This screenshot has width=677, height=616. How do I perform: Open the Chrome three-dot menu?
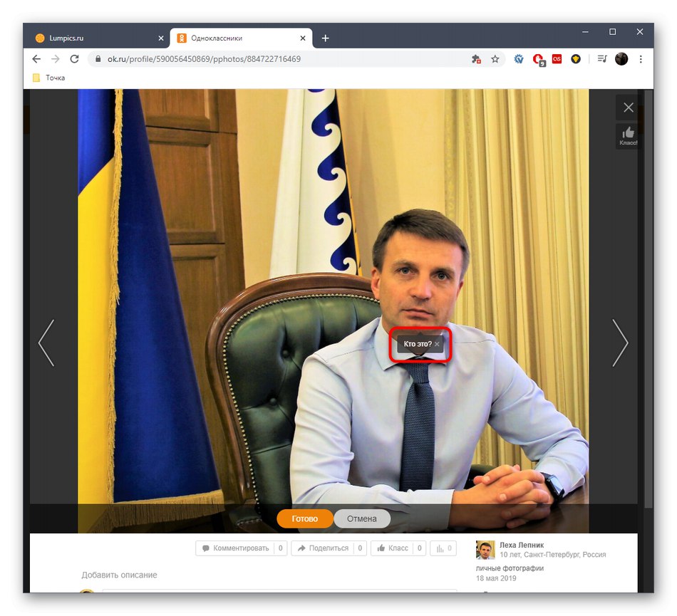click(640, 59)
